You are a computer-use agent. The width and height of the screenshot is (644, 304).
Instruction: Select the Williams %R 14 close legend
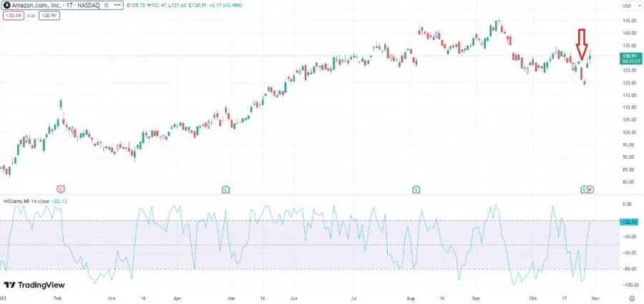[26, 201]
